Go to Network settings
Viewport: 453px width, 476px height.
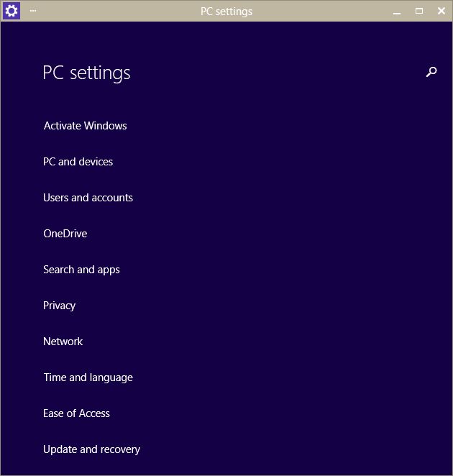click(x=63, y=342)
